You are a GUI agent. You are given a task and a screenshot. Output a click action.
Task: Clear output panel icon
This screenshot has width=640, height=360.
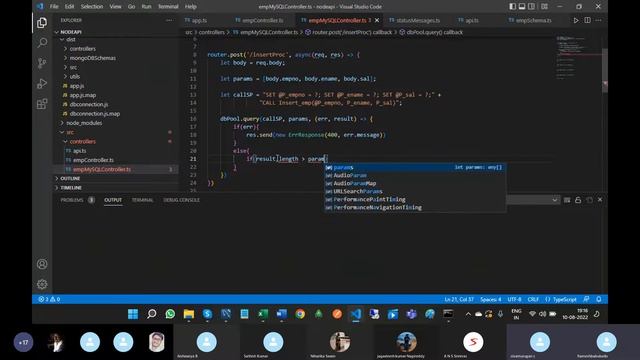tap(567, 200)
